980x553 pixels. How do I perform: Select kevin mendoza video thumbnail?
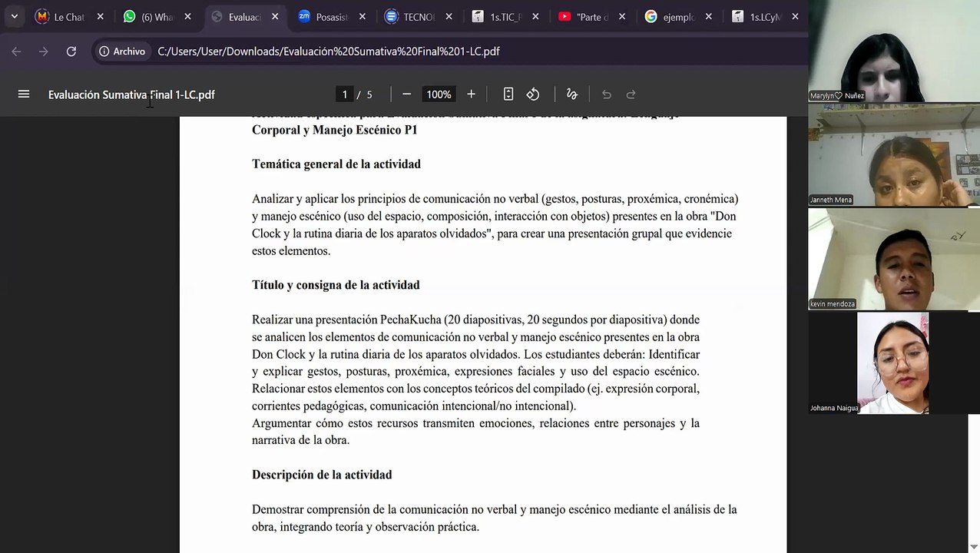(x=893, y=259)
